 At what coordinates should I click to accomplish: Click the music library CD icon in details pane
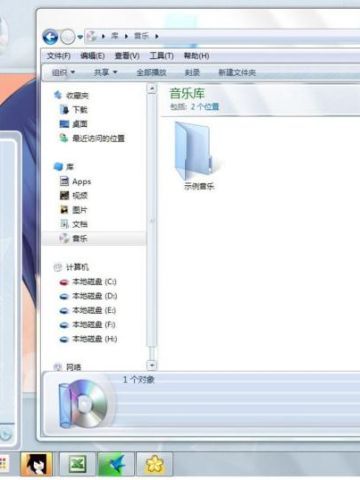point(83,404)
